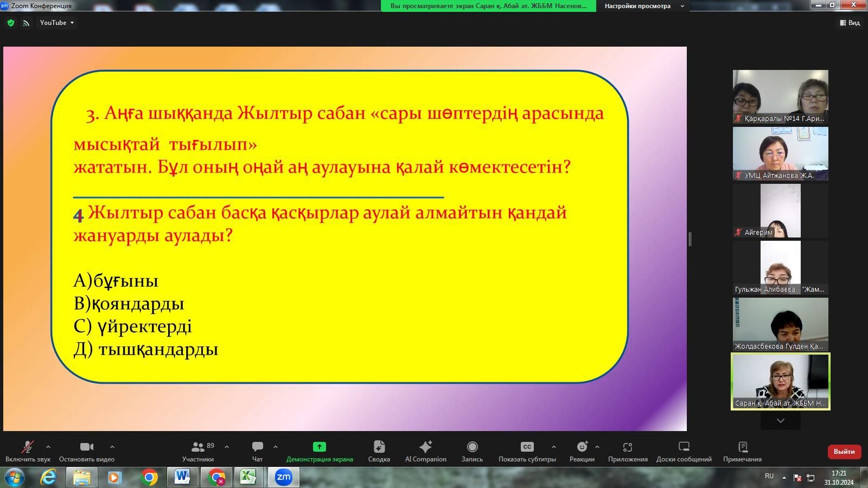Open the YouTube live stream menu
Viewport: 868px width, 488px height.
tap(56, 23)
